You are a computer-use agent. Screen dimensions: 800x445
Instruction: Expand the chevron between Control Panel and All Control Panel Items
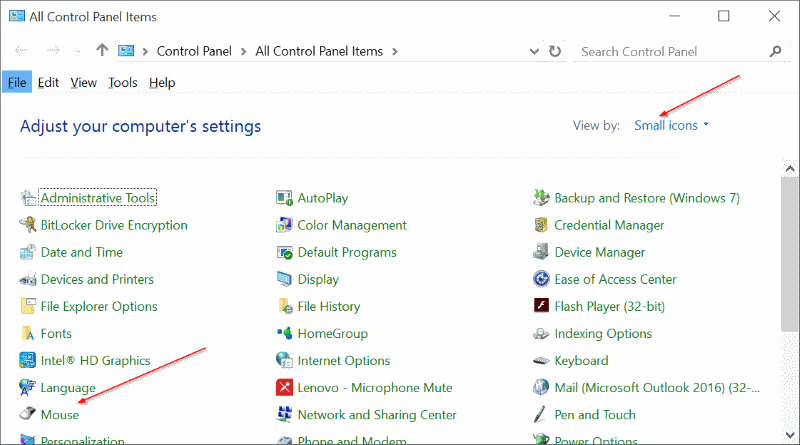point(245,51)
